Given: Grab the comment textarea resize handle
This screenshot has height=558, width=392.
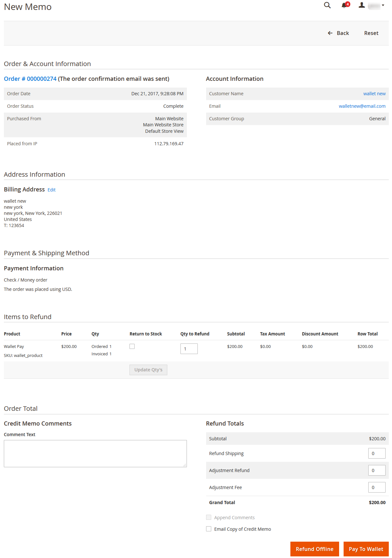Looking at the screenshot, I should 185,465.
